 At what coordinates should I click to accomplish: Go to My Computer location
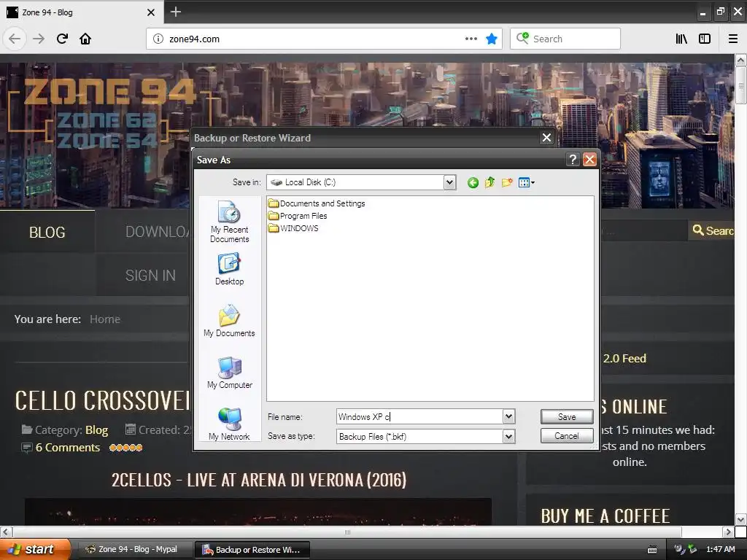click(230, 373)
